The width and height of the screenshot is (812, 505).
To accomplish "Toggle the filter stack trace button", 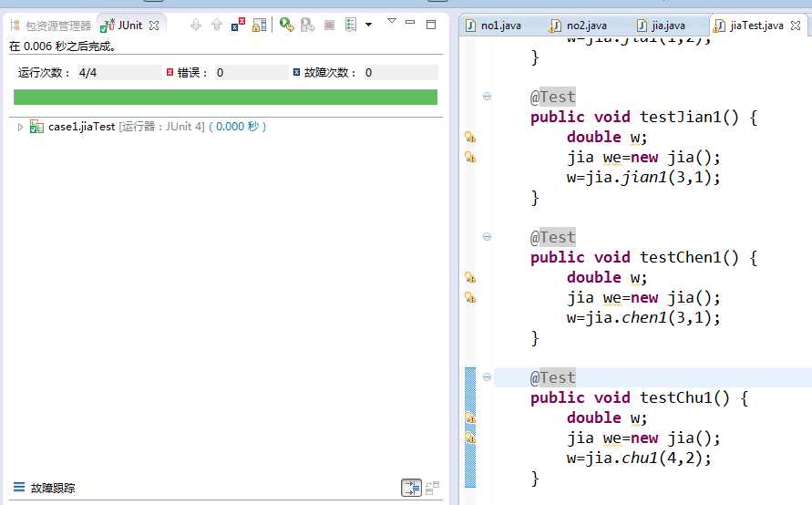I will point(411,489).
